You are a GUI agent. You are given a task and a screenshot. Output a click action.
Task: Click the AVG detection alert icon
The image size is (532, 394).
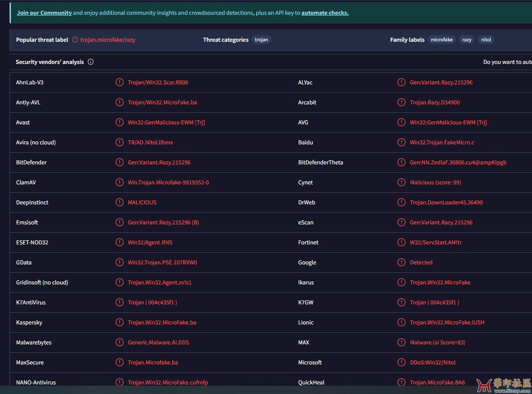(402, 122)
